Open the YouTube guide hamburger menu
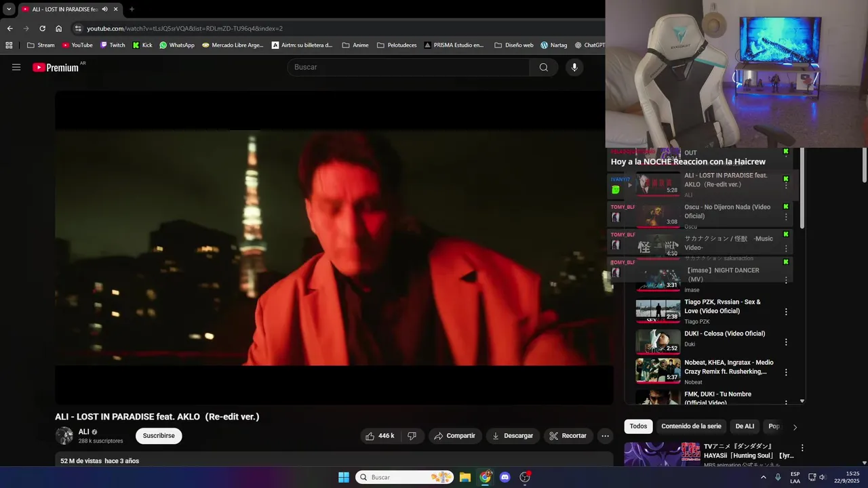The width and height of the screenshot is (868, 488). [x=16, y=67]
